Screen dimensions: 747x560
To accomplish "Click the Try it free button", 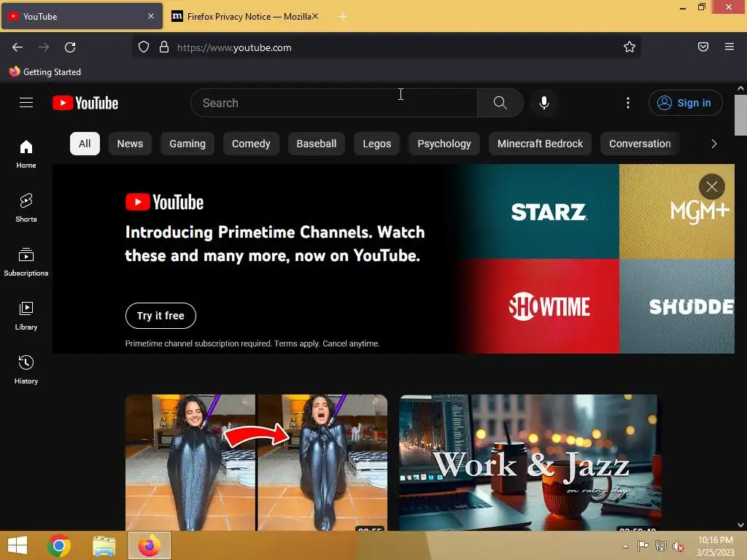I will [160, 316].
